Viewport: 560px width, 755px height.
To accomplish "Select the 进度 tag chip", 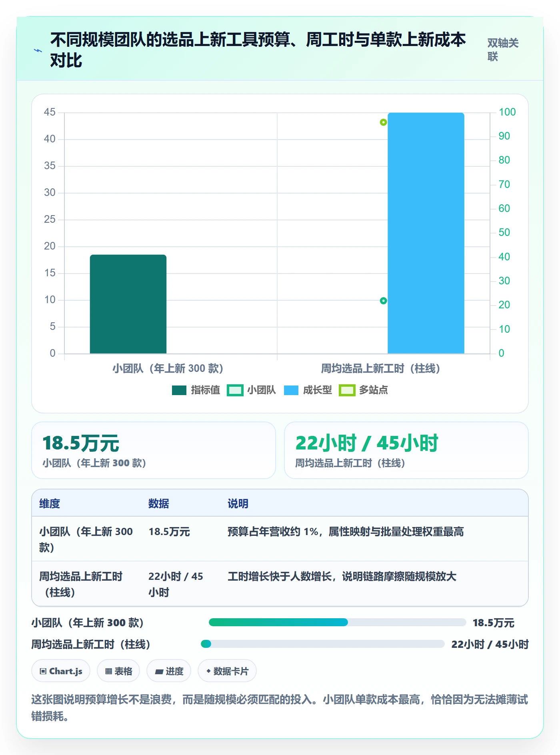I will [x=169, y=671].
